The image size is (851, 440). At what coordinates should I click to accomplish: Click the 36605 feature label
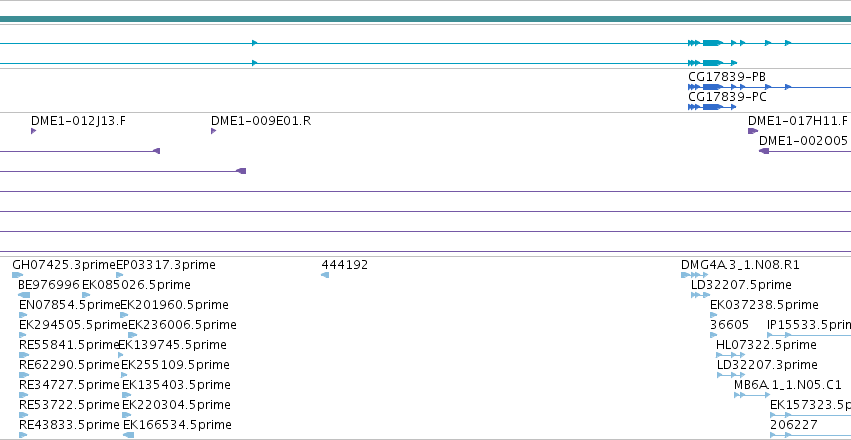(x=729, y=325)
